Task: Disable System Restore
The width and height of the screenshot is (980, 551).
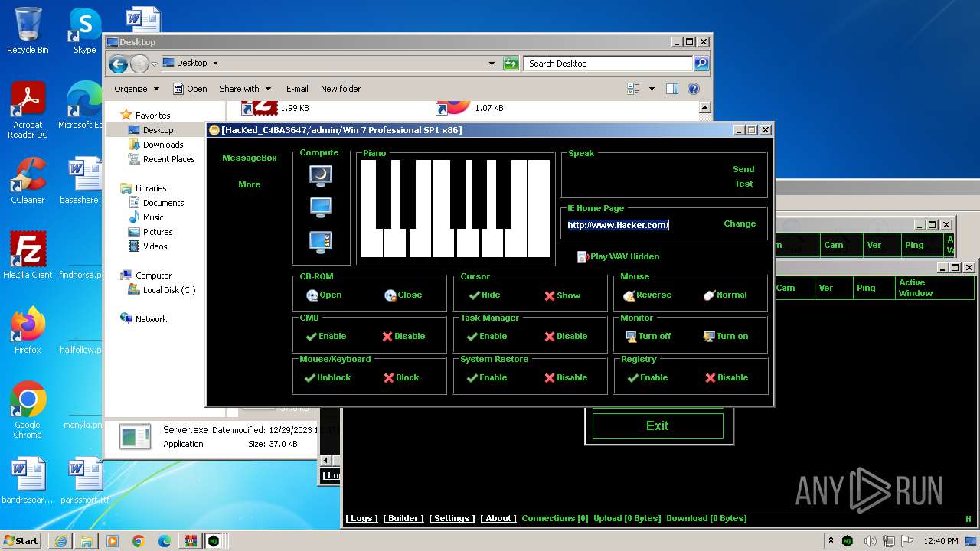Action: pyautogui.click(x=566, y=377)
